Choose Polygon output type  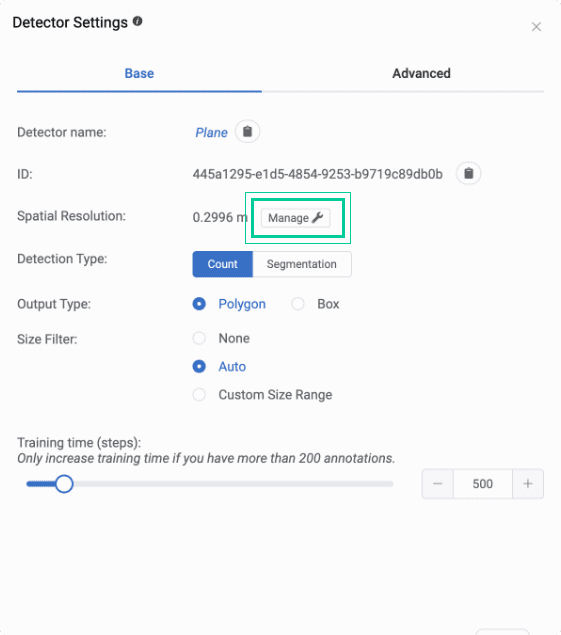[x=229, y=304]
